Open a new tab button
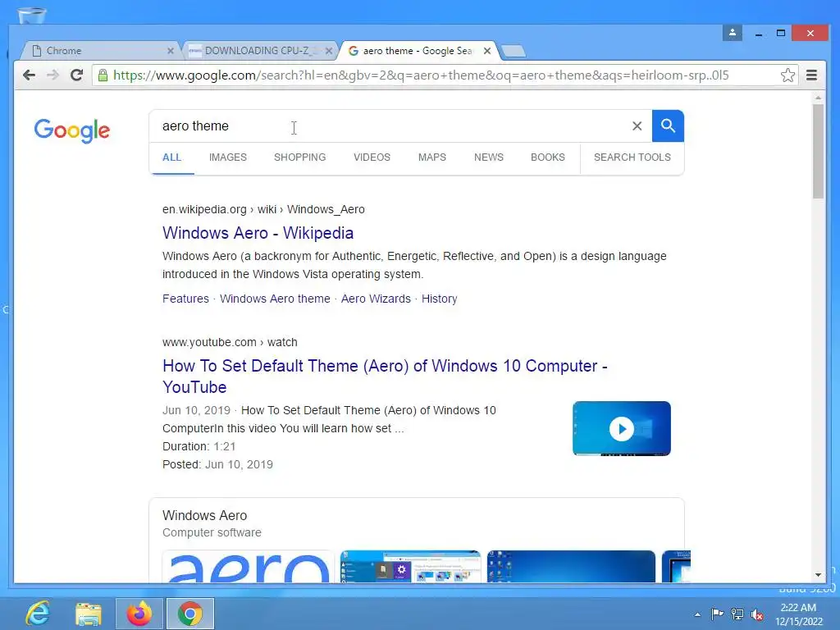 point(514,51)
